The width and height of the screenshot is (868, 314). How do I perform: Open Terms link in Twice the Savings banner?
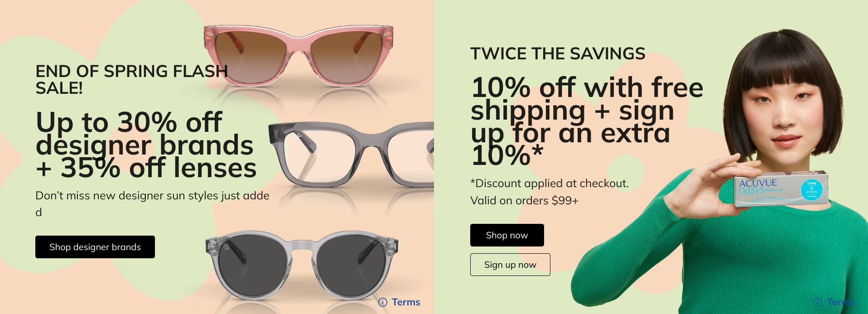pyautogui.click(x=841, y=302)
